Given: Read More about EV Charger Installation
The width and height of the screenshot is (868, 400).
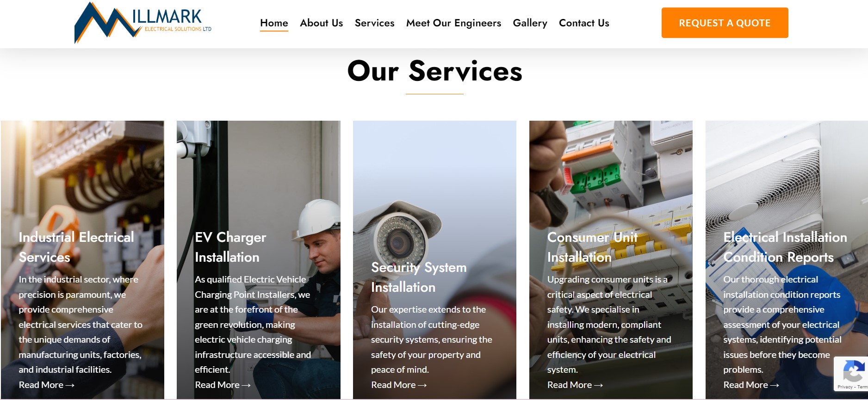Looking at the screenshot, I should [223, 385].
